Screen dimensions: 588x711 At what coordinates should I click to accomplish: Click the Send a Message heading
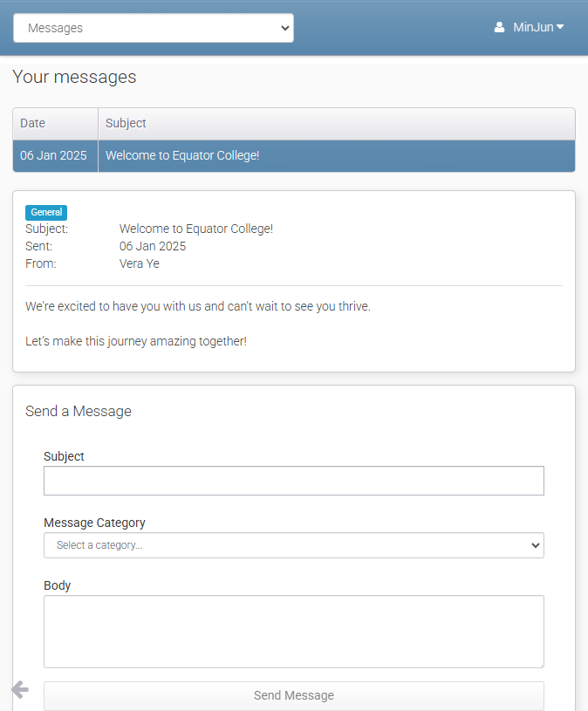tap(79, 412)
